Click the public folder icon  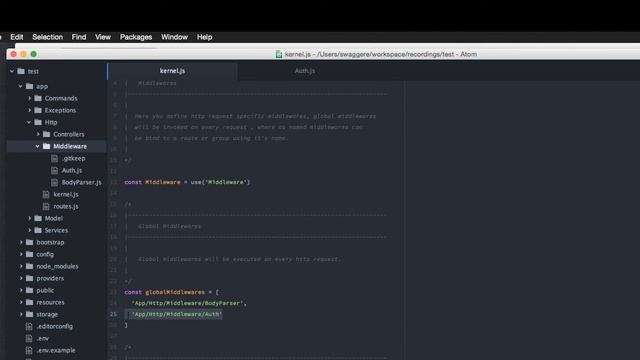pyautogui.click(x=29, y=290)
